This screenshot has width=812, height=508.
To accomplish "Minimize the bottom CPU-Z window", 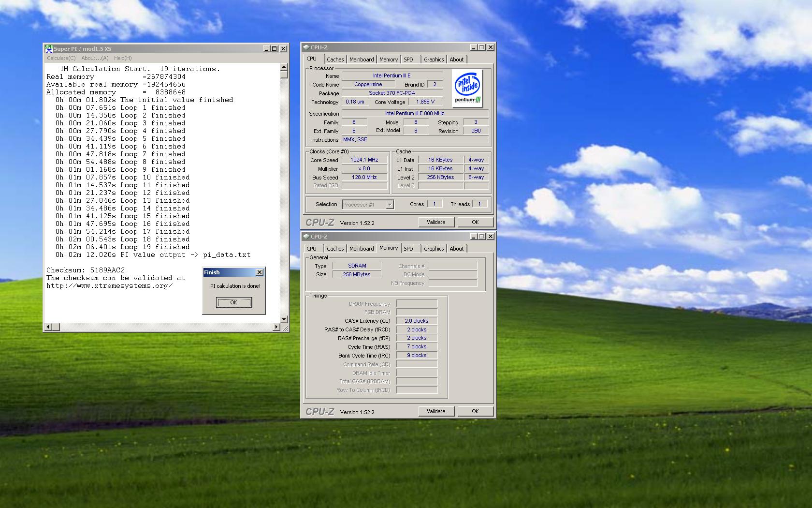I will click(474, 237).
